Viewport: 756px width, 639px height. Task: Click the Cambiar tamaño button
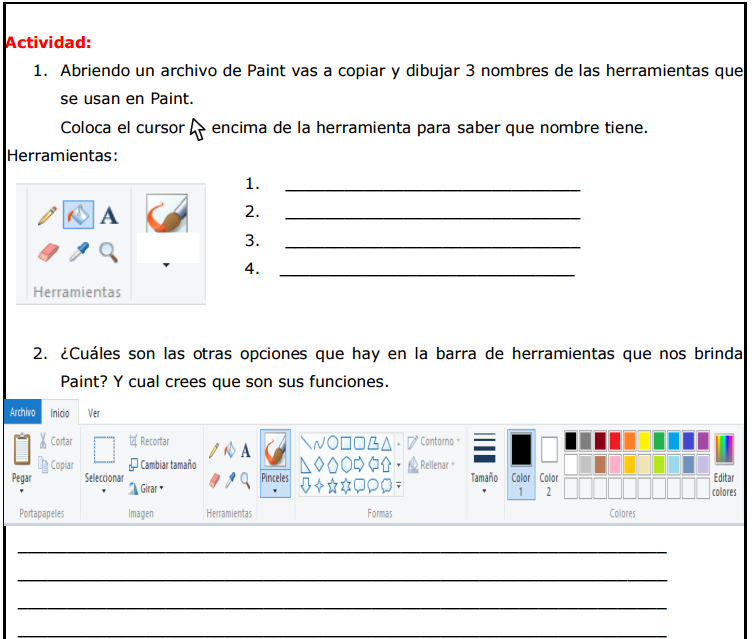click(162, 465)
